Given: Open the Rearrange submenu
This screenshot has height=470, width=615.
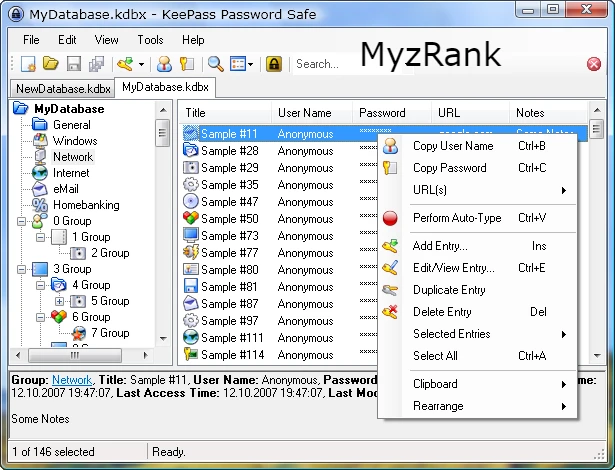Looking at the screenshot, I should (477, 406).
